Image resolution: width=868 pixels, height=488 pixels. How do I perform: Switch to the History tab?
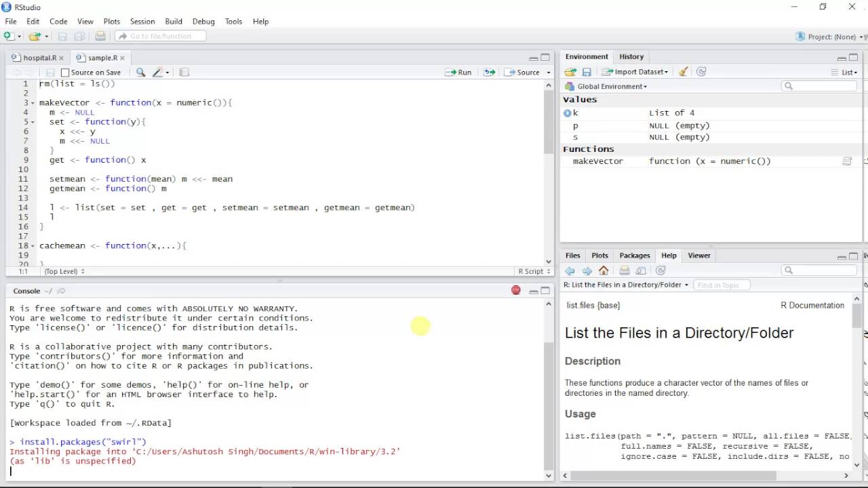pos(631,57)
